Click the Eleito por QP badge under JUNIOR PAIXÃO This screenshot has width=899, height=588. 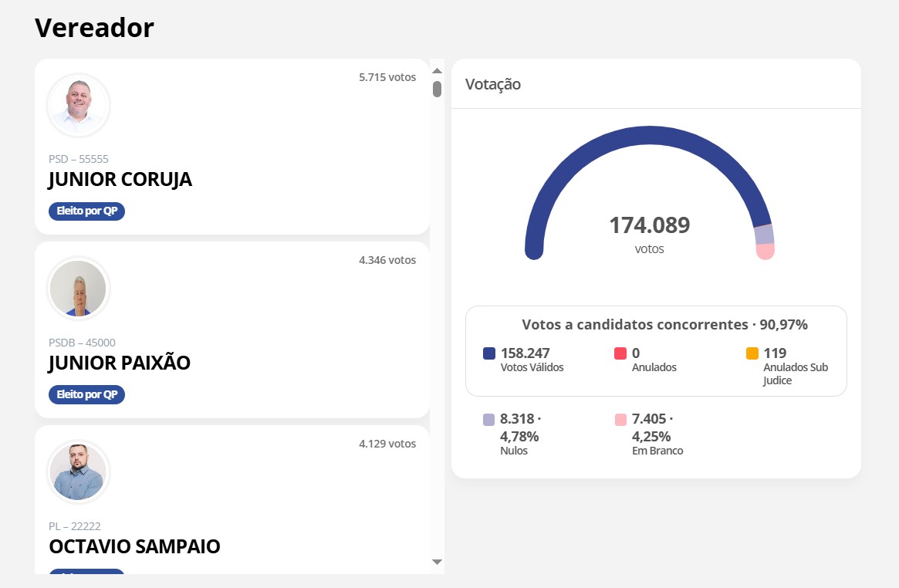point(86,394)
